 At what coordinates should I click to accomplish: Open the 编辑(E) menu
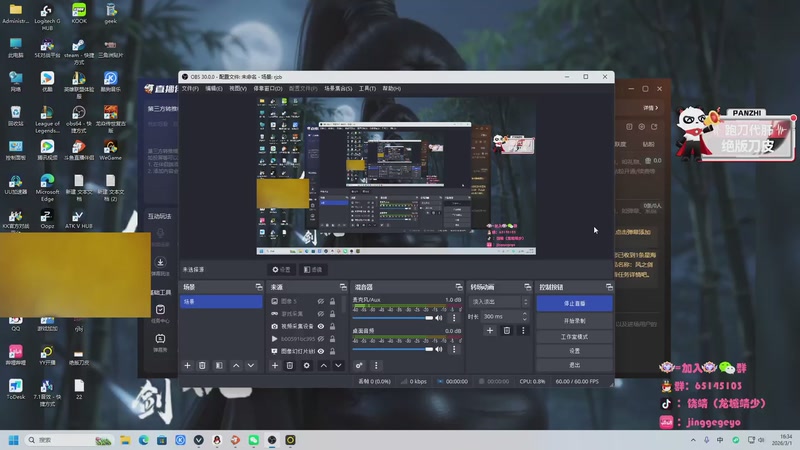pos(214,89)
